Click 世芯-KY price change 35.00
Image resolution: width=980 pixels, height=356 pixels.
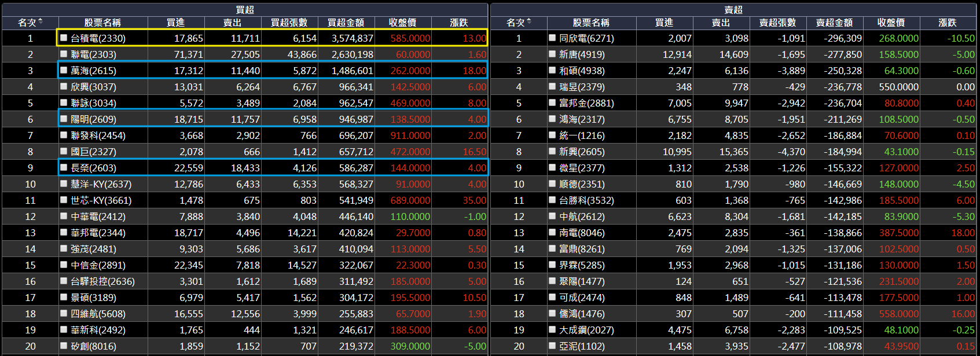click(475, 200)
